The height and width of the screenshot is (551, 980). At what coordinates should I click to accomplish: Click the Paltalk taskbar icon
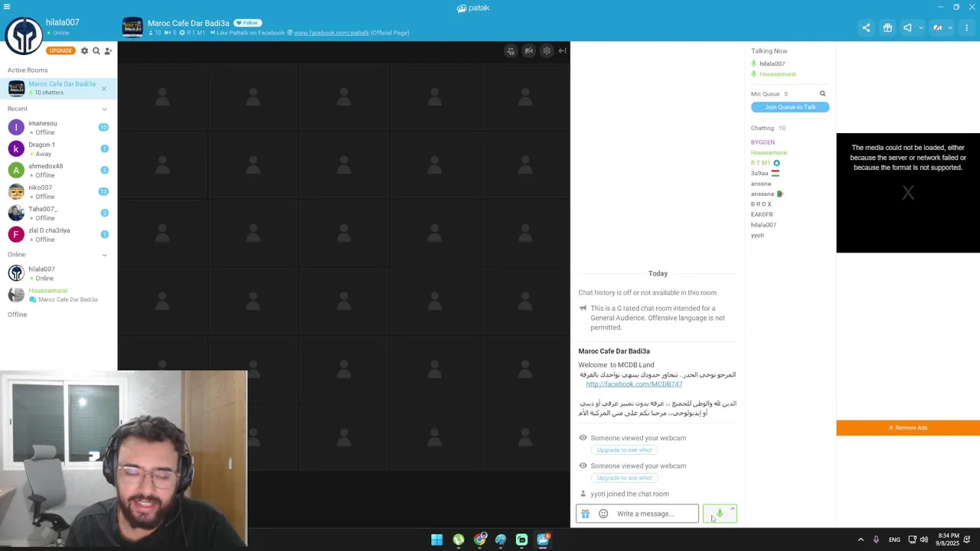tap(543, 540)
